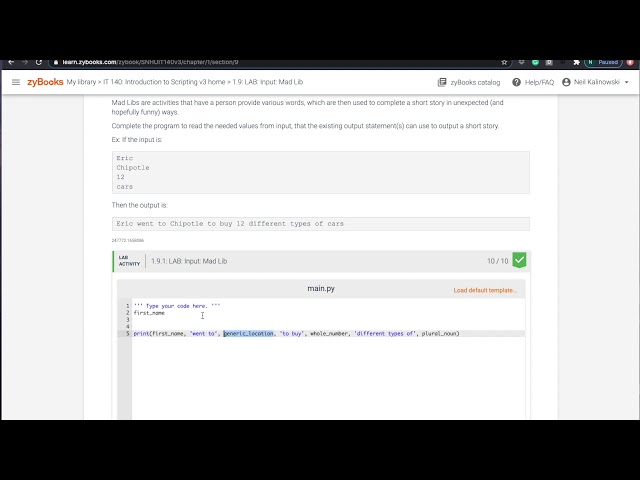Click line number 5 in the editor gutter
This screenshot has width=640, height=480.
(127, 334)
